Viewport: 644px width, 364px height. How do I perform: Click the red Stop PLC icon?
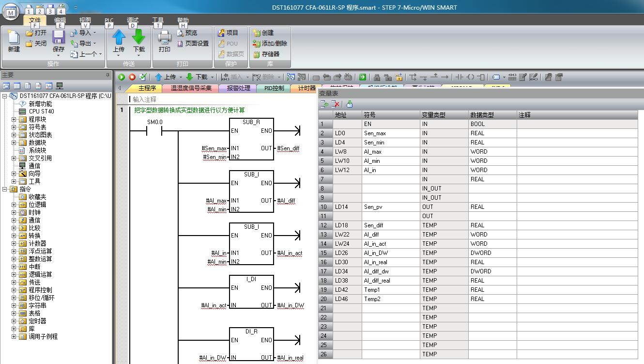click(132, 77)
